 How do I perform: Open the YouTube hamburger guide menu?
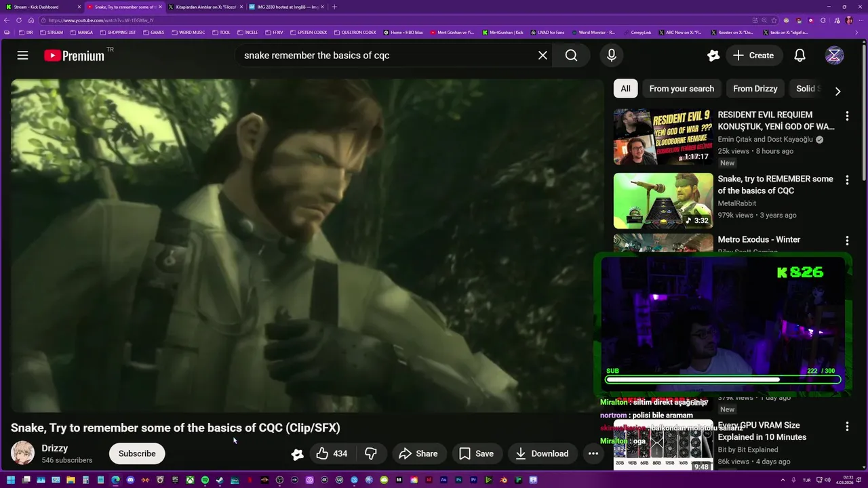click(x=22, y=56)
